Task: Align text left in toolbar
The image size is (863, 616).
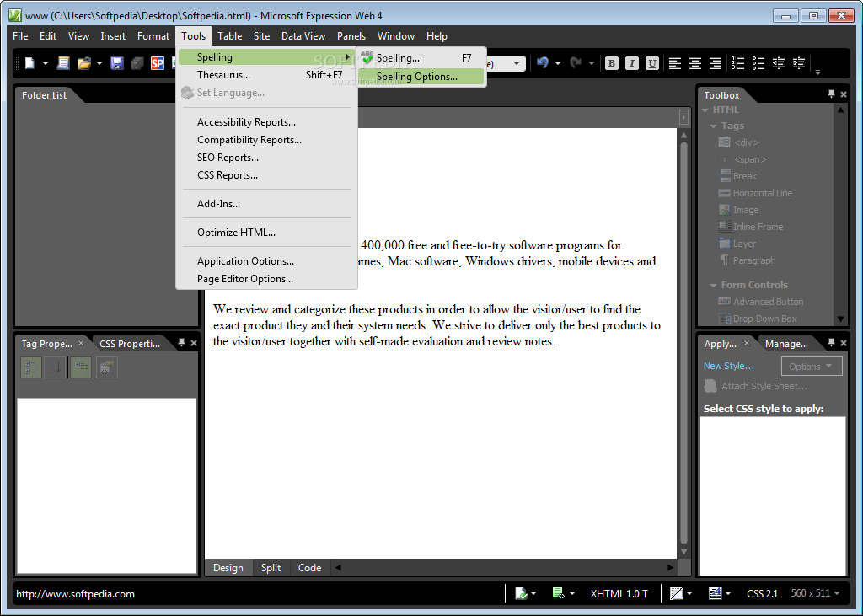Action: [x=675, y=63]
